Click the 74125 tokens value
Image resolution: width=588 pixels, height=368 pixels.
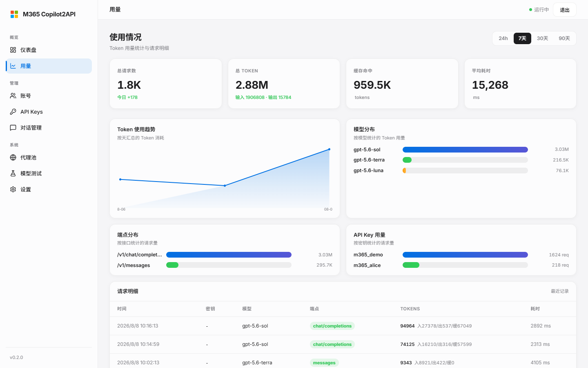click(408, 344)
